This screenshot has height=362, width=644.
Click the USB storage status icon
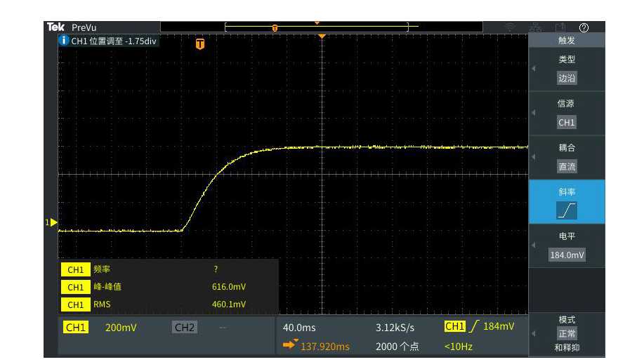tap(560, 27)
